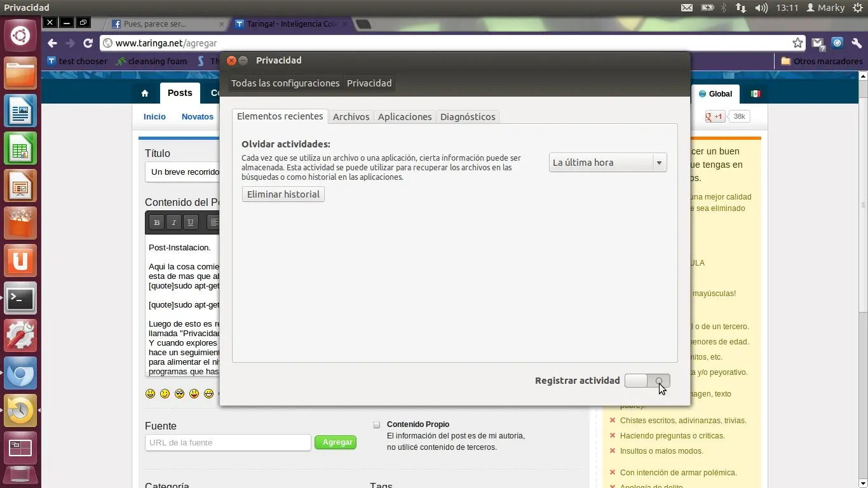Focus the URL de la fuente field

(227, 442)
